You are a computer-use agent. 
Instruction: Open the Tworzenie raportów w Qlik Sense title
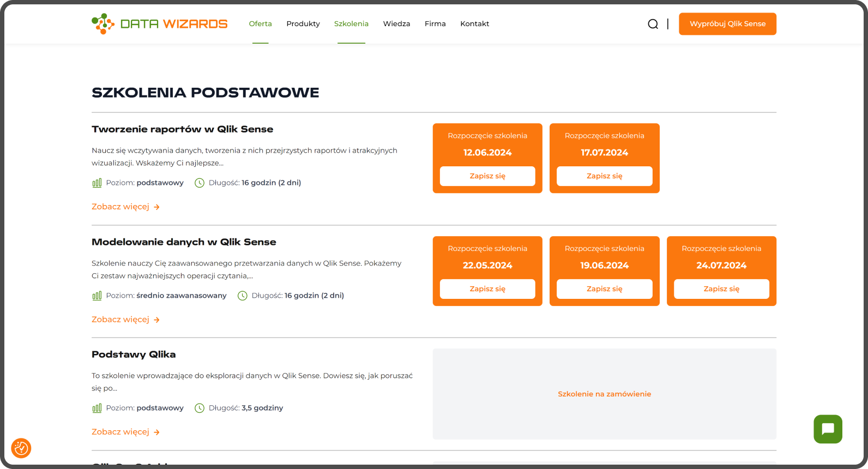pos(182,129)
